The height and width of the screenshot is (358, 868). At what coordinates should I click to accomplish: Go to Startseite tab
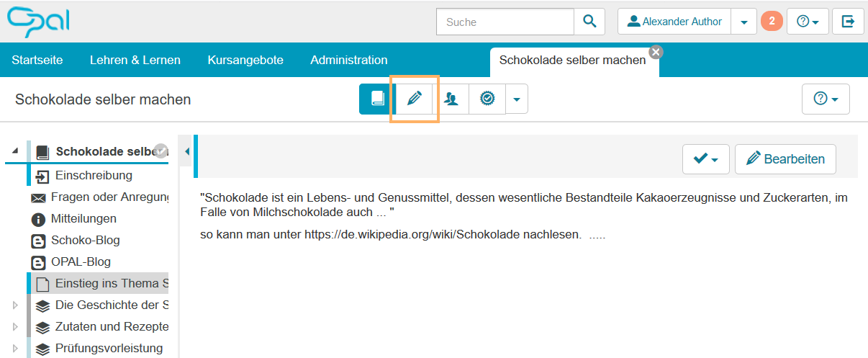point(37,61)
